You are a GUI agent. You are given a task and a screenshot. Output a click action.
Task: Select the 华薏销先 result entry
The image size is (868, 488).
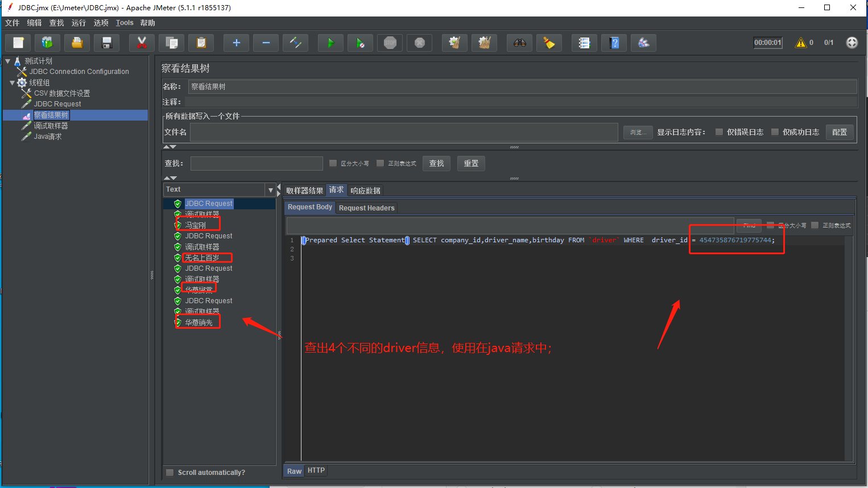tap(199, 322)
